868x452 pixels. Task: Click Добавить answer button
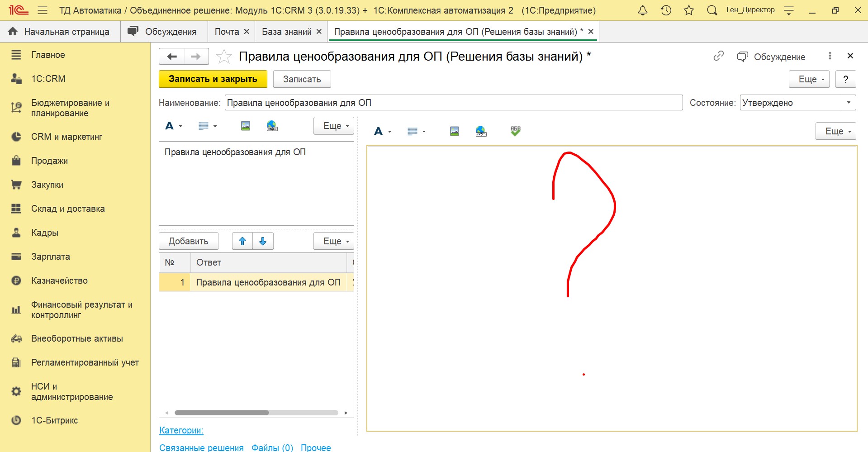pos(189,241)
